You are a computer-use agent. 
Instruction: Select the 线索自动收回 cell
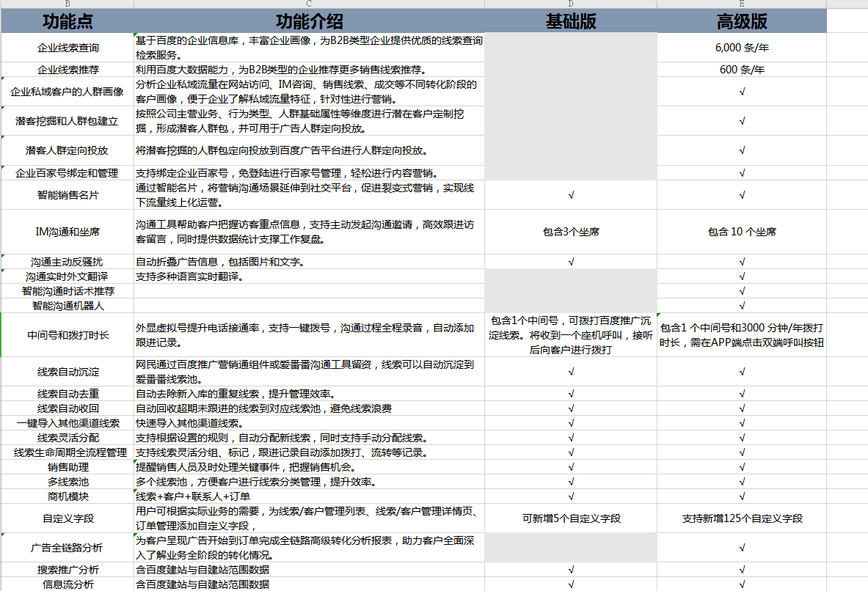[68, 408]
